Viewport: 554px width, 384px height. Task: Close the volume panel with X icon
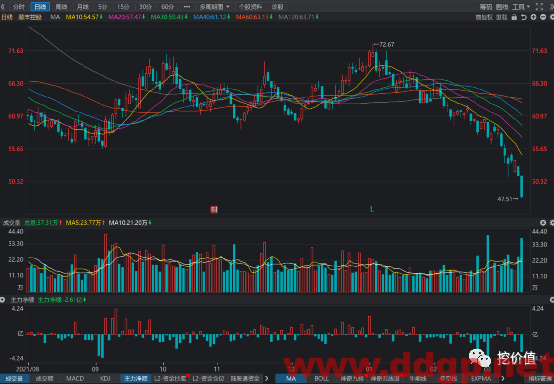tap(543, 223)
